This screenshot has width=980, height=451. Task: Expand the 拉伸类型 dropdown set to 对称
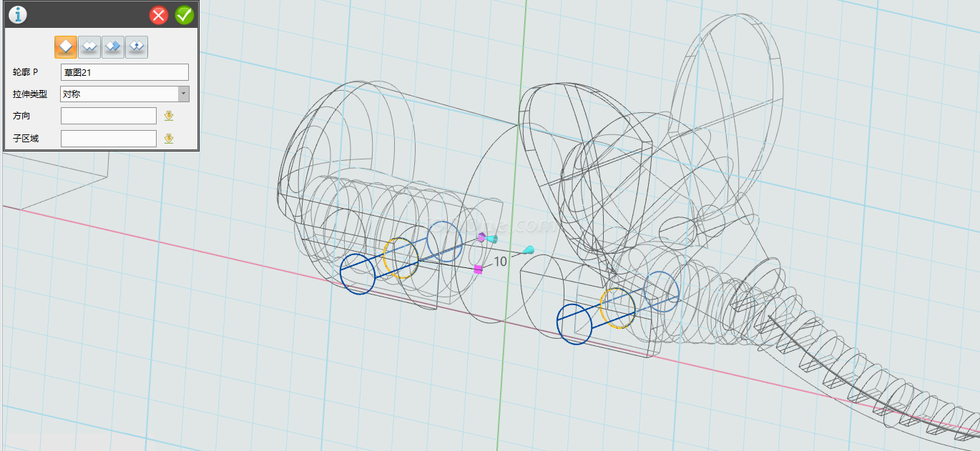184,94
